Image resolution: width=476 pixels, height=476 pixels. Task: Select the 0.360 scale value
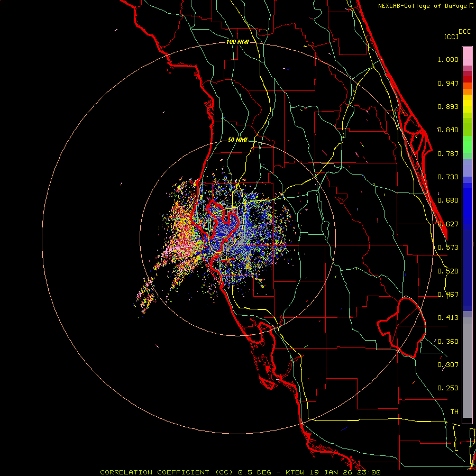pyautogui.click(x=448, y=342)
